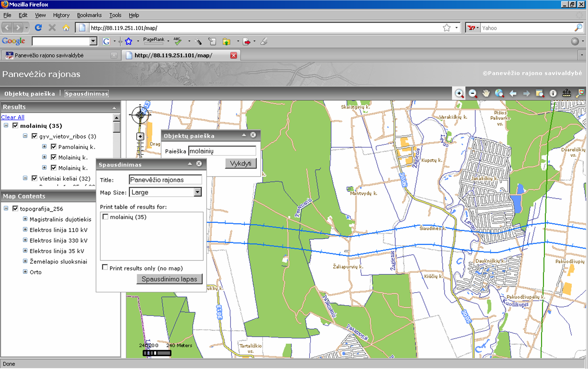Select the Zoom In map tool
This screenshot has height=369, width=588.
(459, 93)
